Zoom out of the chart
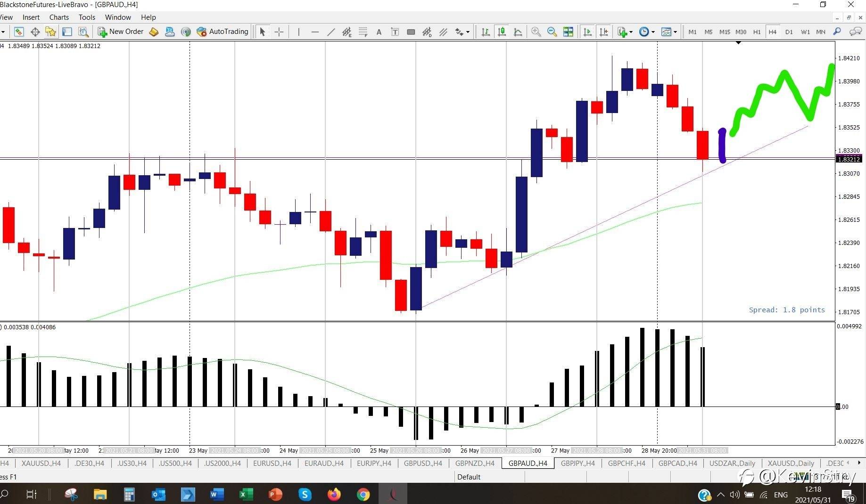Image resolution: width=866 pixels, height=504 pixels. click(x=552, y=32)
